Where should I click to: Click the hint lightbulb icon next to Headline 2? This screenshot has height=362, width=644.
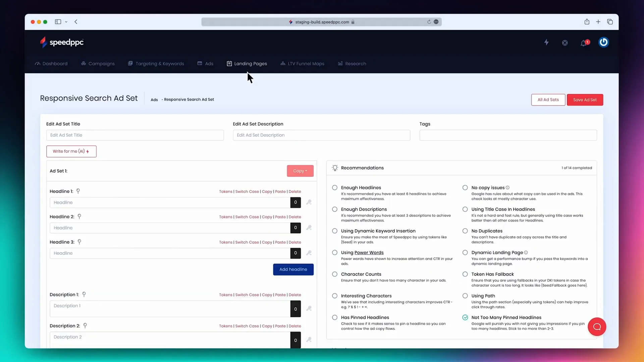(79, 216)
